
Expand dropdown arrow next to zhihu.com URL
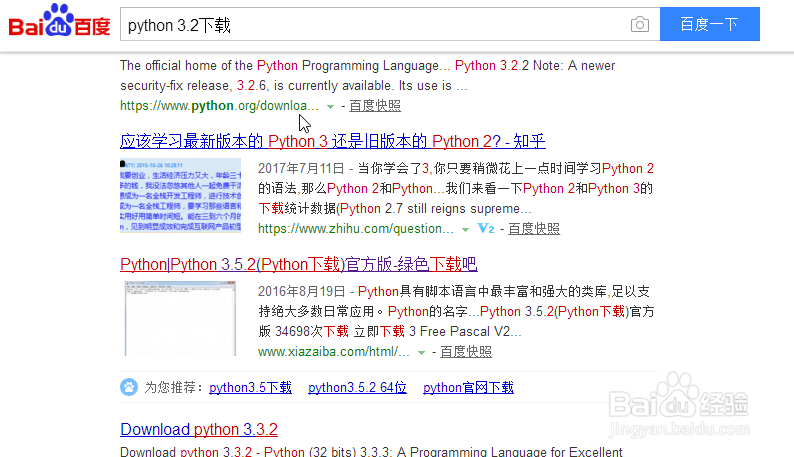tap(465, 230)
